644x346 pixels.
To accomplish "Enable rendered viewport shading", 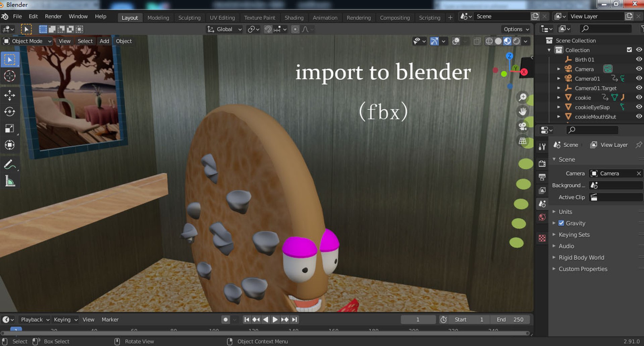I will click(x=517, y=41).
